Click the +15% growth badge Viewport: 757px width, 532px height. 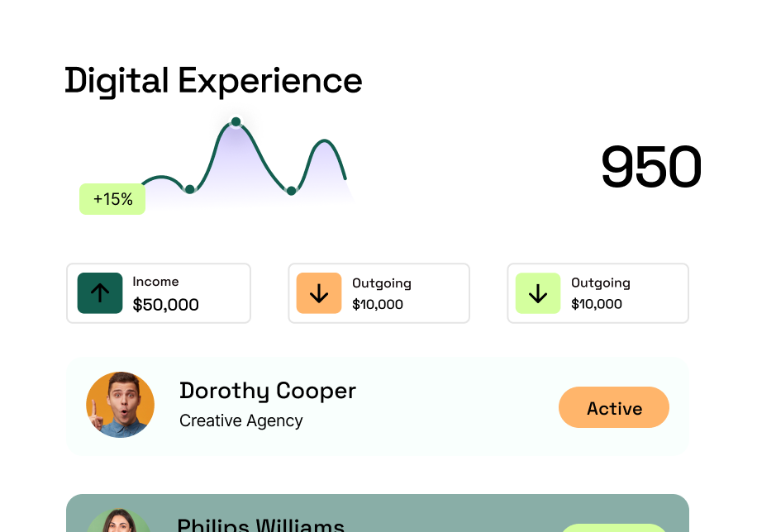[x=112, y=198]
